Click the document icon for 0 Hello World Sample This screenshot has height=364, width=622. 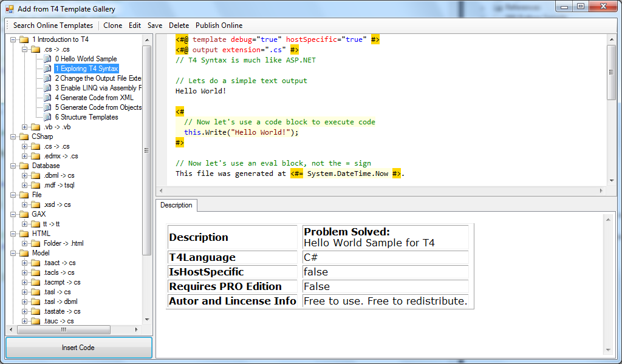coord(47,59)
